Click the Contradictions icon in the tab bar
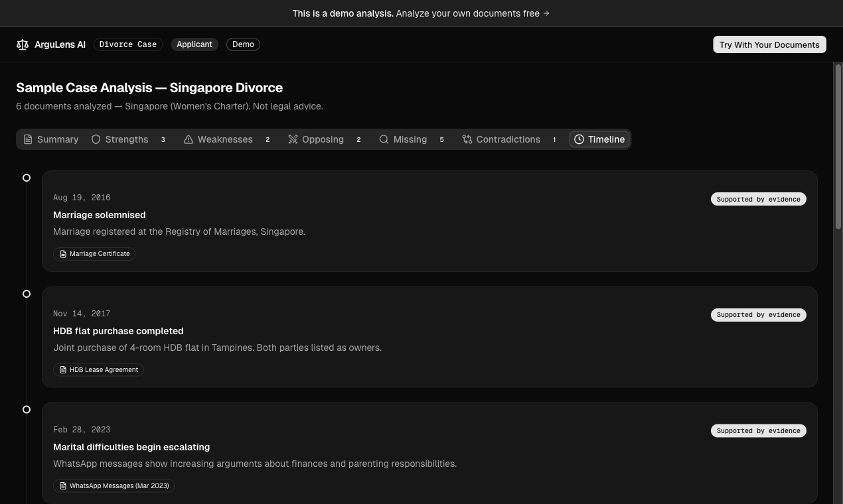Screen dimensions: 843x504 467,139
